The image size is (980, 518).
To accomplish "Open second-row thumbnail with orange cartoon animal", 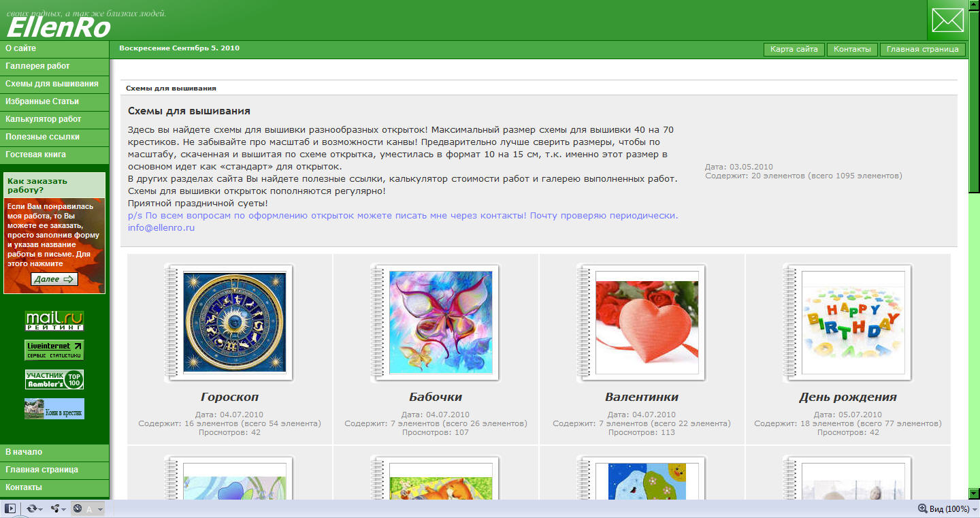I will pyautogui.click(x=441, y=482).
